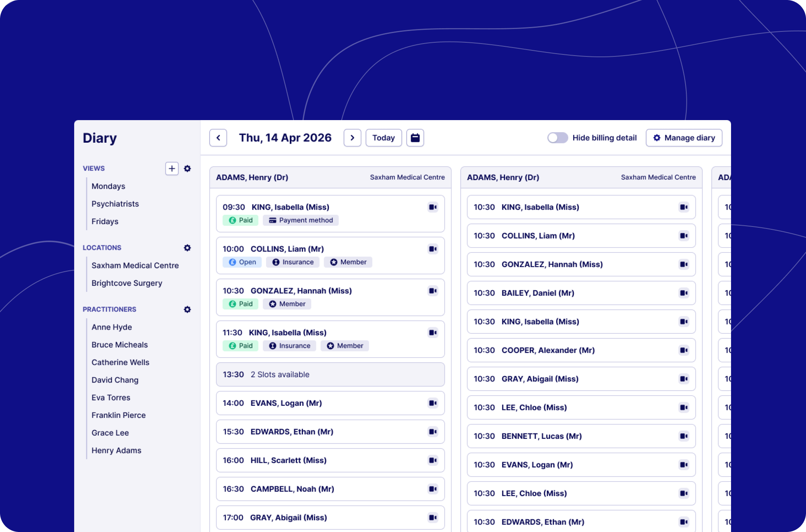Select the Fridays view

(105, 221)
